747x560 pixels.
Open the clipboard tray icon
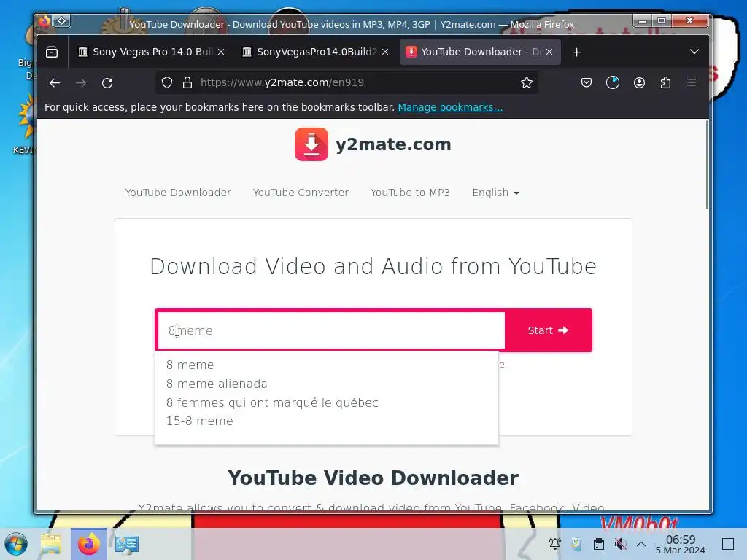coord(599,544)
